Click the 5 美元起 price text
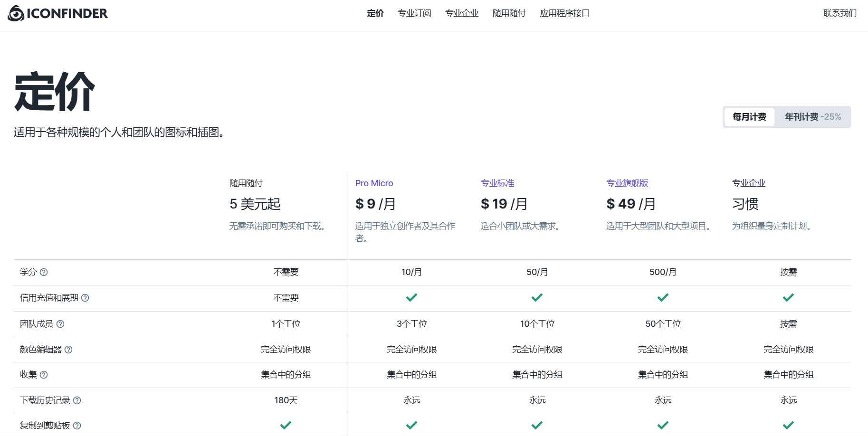868x436 pixels. point(255,204)
